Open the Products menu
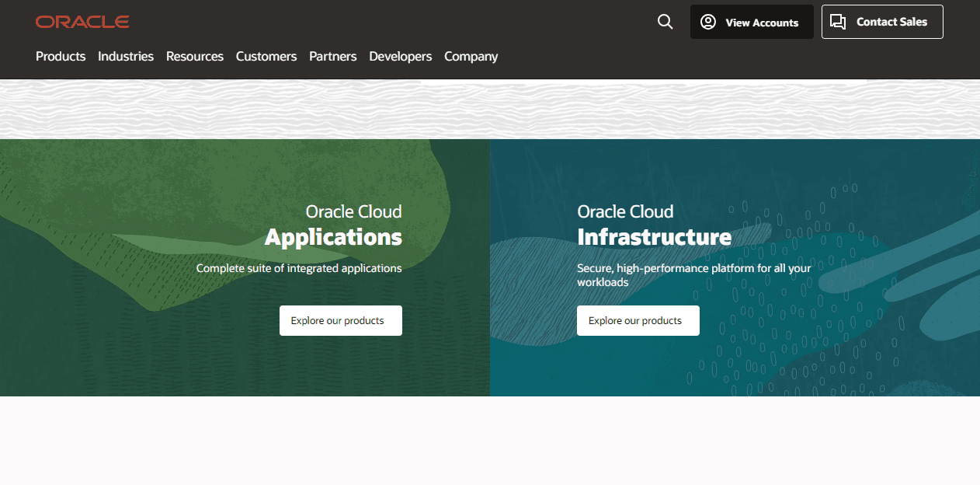The height and width of the screenshot is (485, 980). [x=61, y=56]
